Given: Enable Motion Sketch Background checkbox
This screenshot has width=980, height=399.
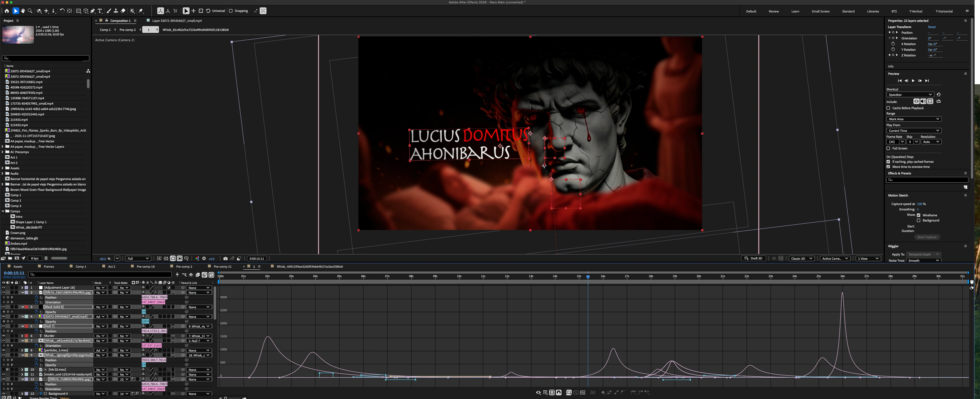Looking at the screenshot, I should [918, 220].
